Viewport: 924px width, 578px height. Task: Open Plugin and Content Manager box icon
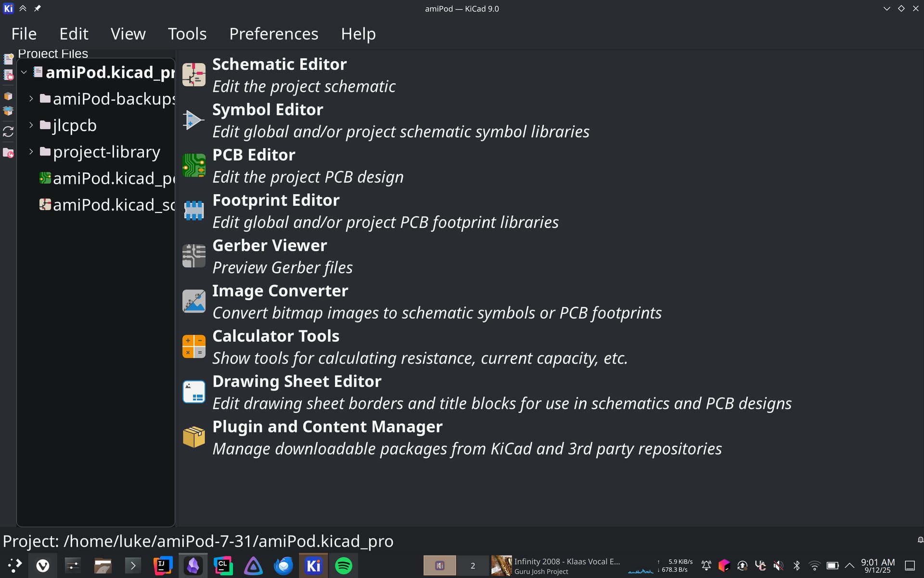pos(194,437)
